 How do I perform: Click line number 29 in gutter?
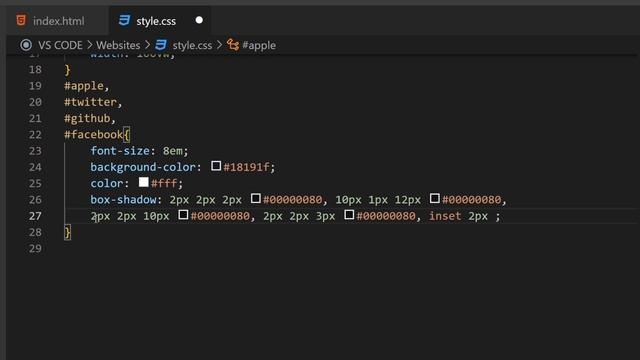click(35, 249)
